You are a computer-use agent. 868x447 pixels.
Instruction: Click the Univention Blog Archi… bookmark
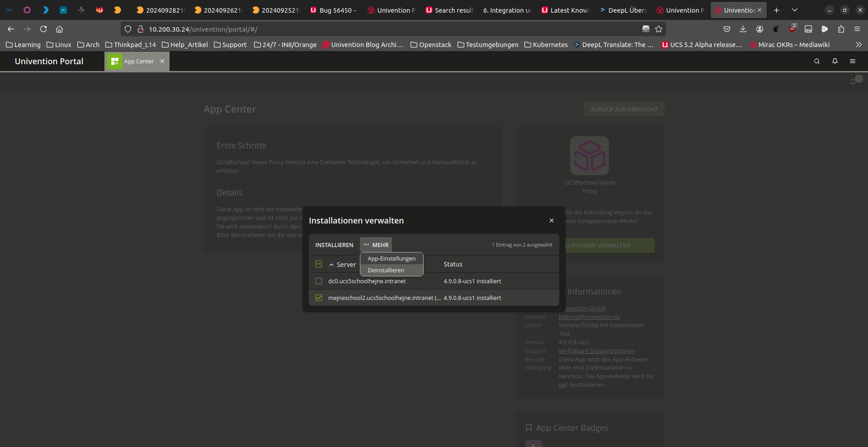[363, 45]
